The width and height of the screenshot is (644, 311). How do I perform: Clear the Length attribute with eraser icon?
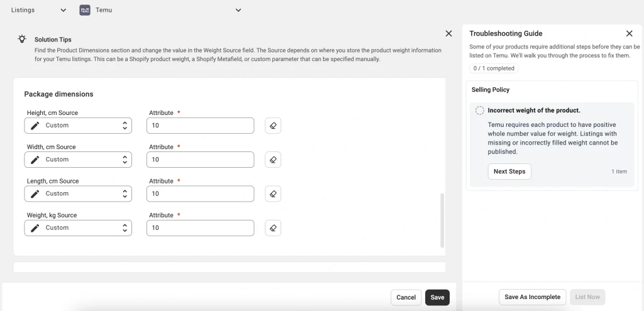point(273,194)
